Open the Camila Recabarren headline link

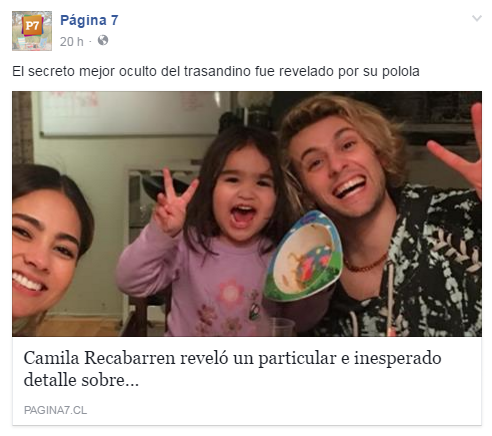pos(232,369)
